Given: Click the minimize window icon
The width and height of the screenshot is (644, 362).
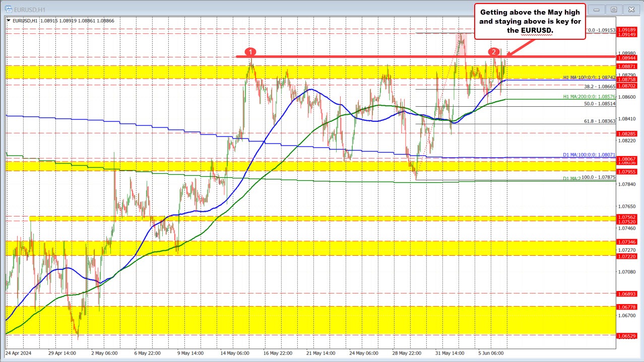Looking at the screenshot, I should [x=596, y=9].
